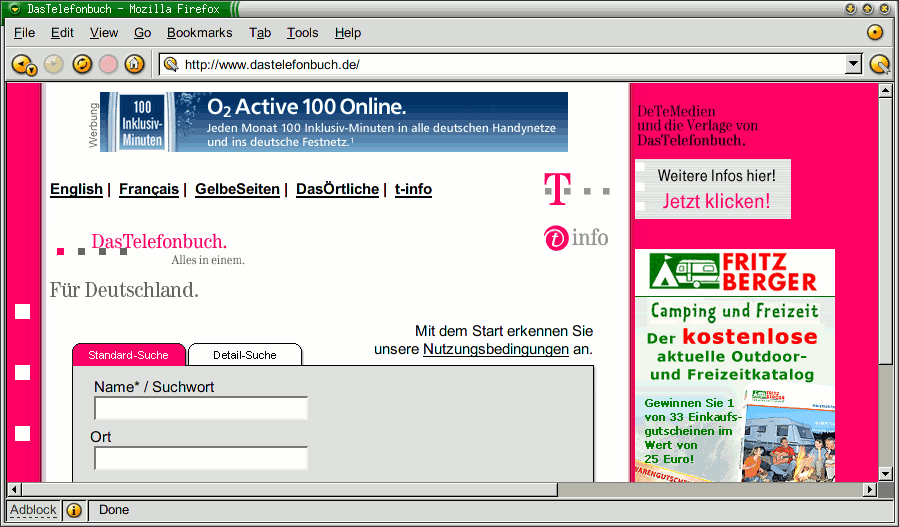899x527 pixels.
Task: Click the info icon in the status bar
Action: coord(74,510)
